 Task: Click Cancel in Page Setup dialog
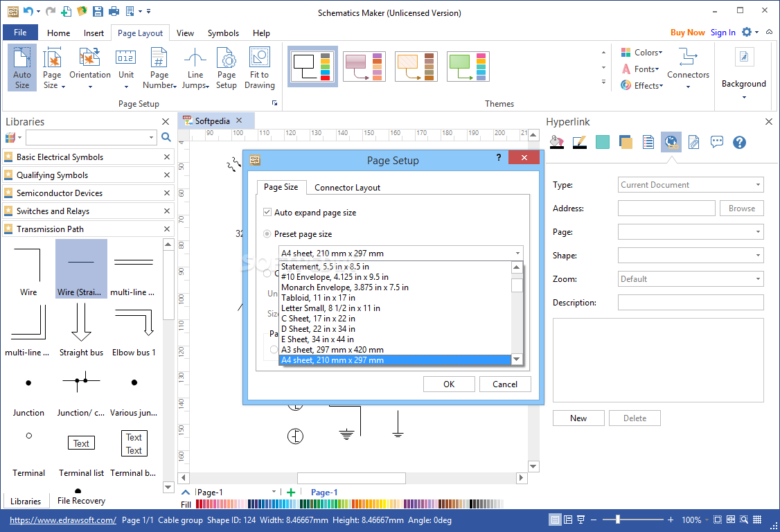[505, 384]
